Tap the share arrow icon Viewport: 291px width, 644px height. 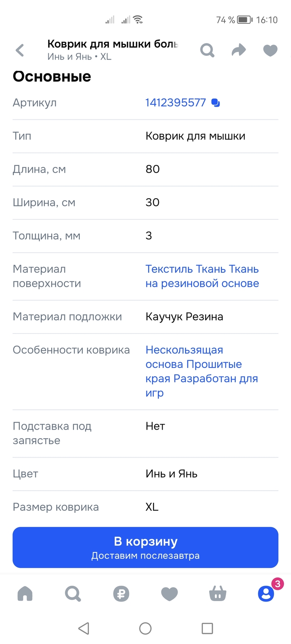click(x=239, y=50)
